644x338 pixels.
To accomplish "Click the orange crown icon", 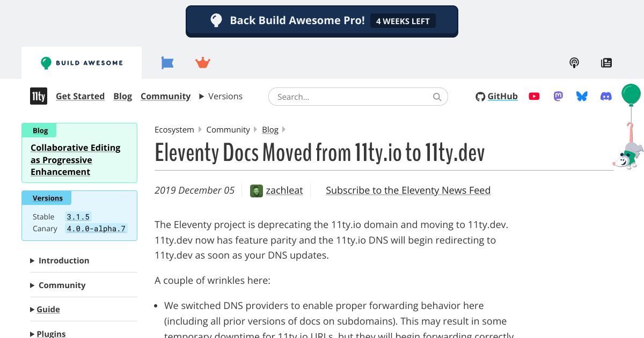I will (202, 63).
